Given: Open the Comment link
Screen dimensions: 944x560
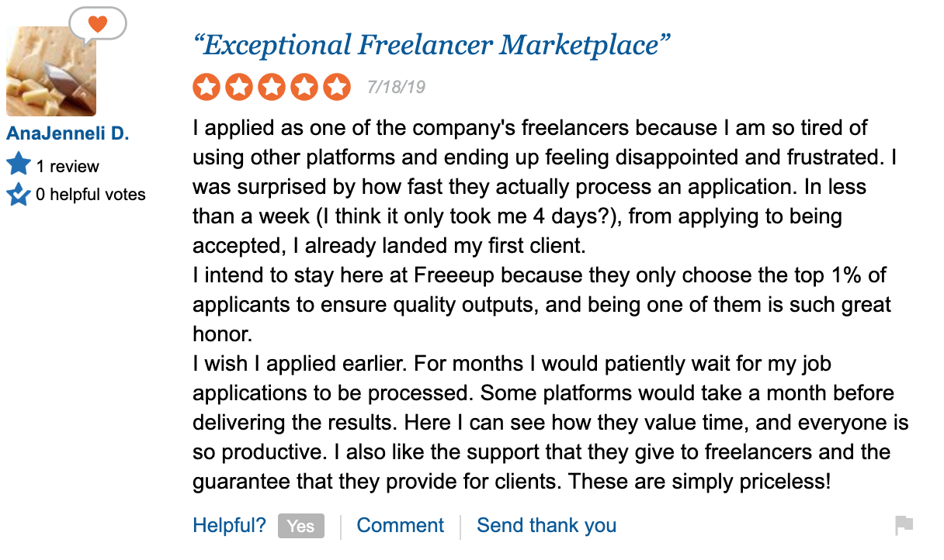Looking at the screenshot, I should click(x=401, y=525).
